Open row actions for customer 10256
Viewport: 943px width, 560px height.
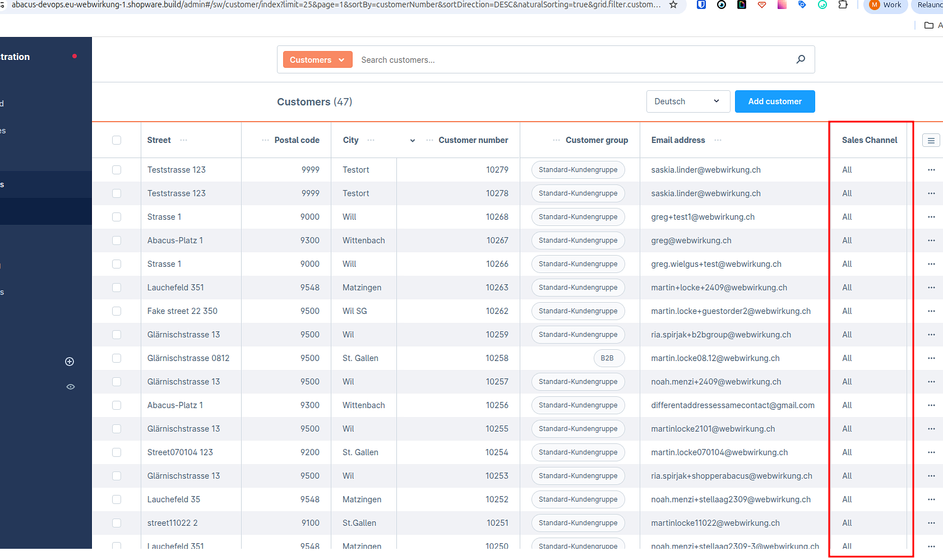click(x=931, y=405)
